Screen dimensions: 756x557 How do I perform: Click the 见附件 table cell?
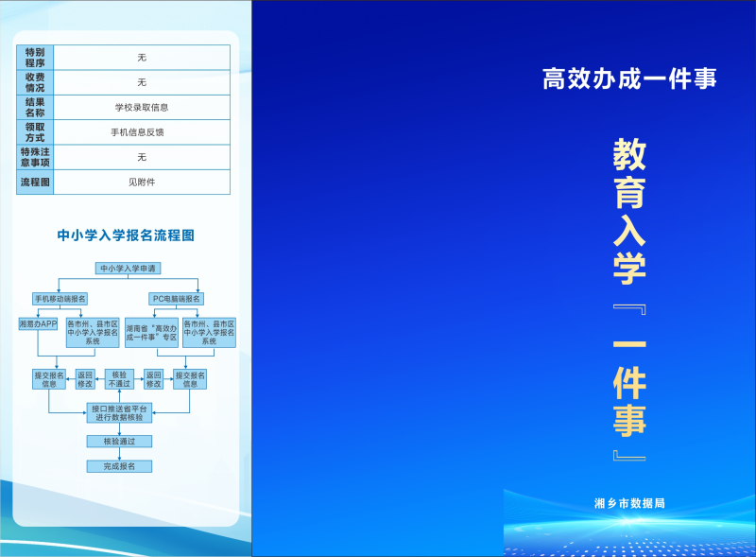[142, 182]
